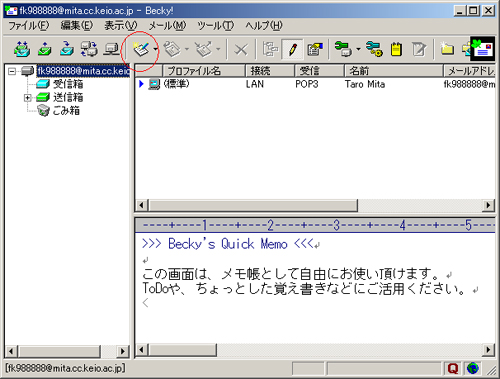The height and width of the screenshot is (379, 500).
Task: Sort by the プロファイル名 column header
Action: point(204,71)
